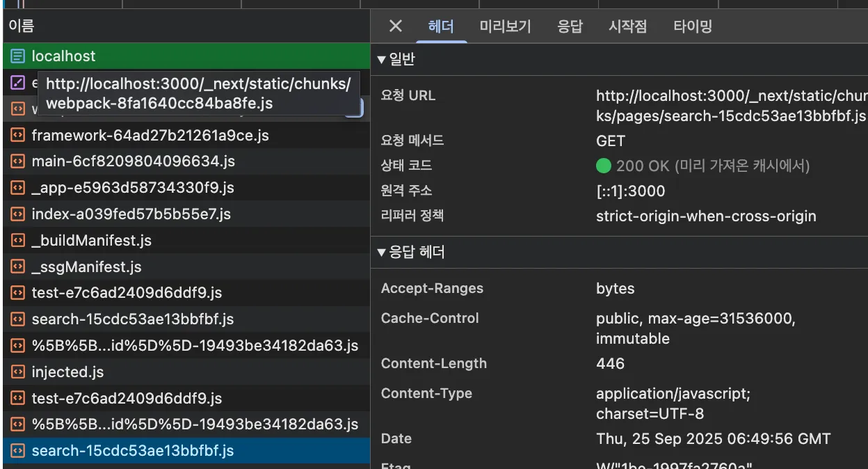Switch to the 미리보기 (Preview) tab

pyautogui.click(x=505, y=26)
